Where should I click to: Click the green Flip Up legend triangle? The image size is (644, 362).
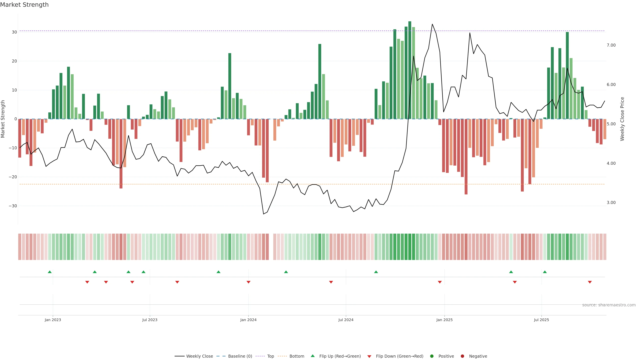tap(312, 356)
